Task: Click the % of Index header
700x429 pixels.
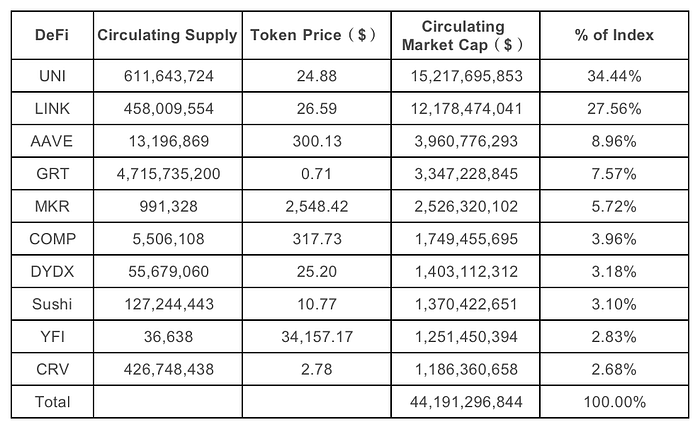Action: click(614, 35)
